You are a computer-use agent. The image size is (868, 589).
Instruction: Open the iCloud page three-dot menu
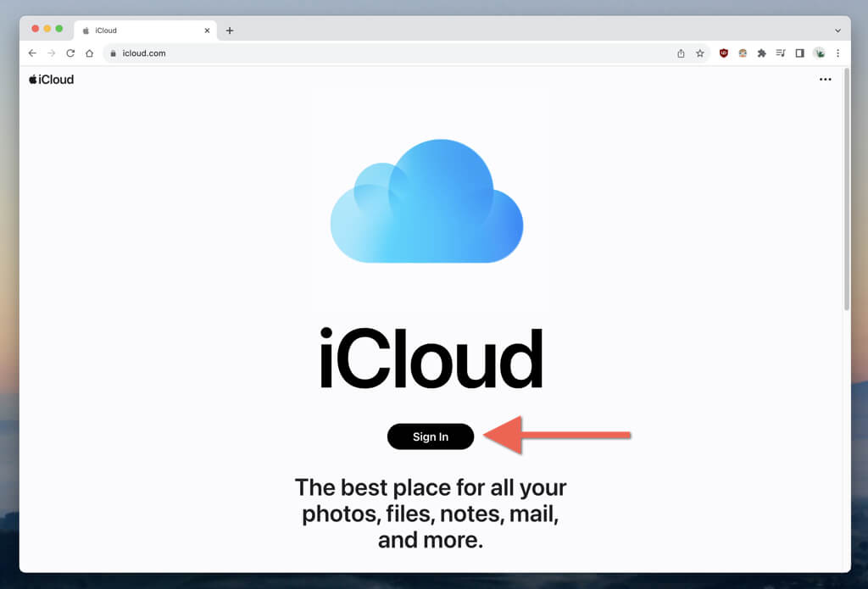point(826,79)
